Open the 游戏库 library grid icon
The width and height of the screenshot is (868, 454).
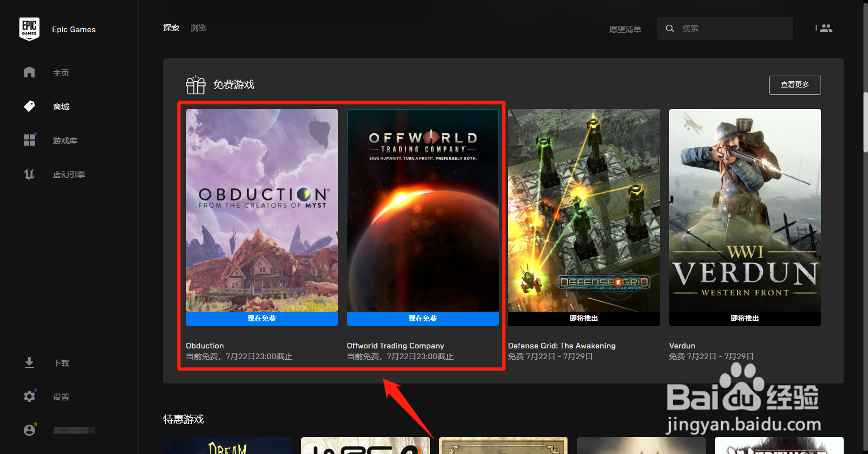pos(29,140)
